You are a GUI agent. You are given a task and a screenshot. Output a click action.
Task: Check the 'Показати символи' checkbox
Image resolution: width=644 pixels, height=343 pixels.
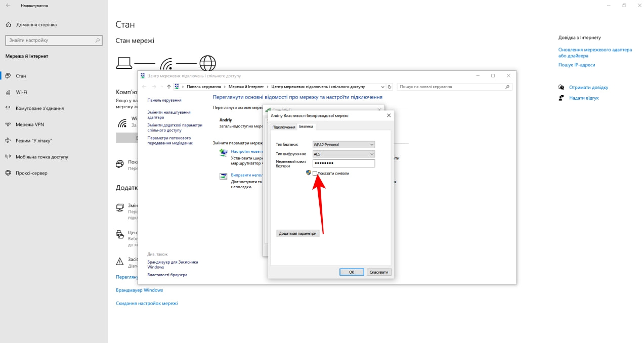coord(315,174)
